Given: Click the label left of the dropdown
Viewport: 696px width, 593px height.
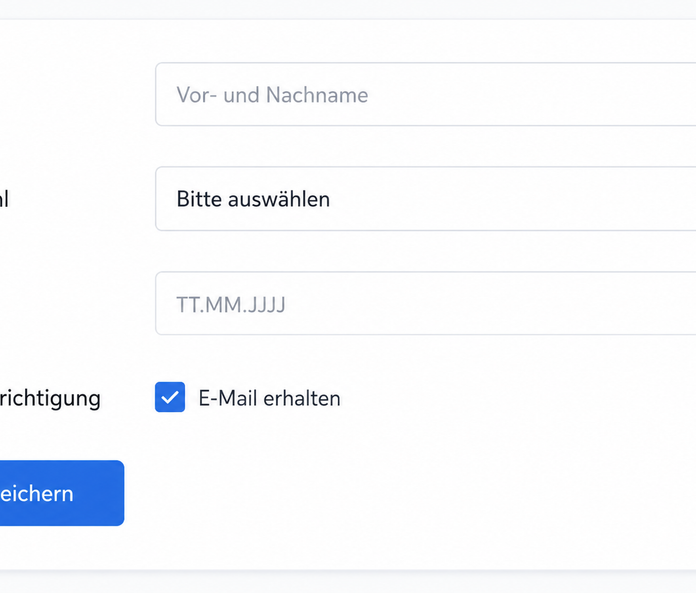Looking at the screenshot, I should (x=4, y=199).
